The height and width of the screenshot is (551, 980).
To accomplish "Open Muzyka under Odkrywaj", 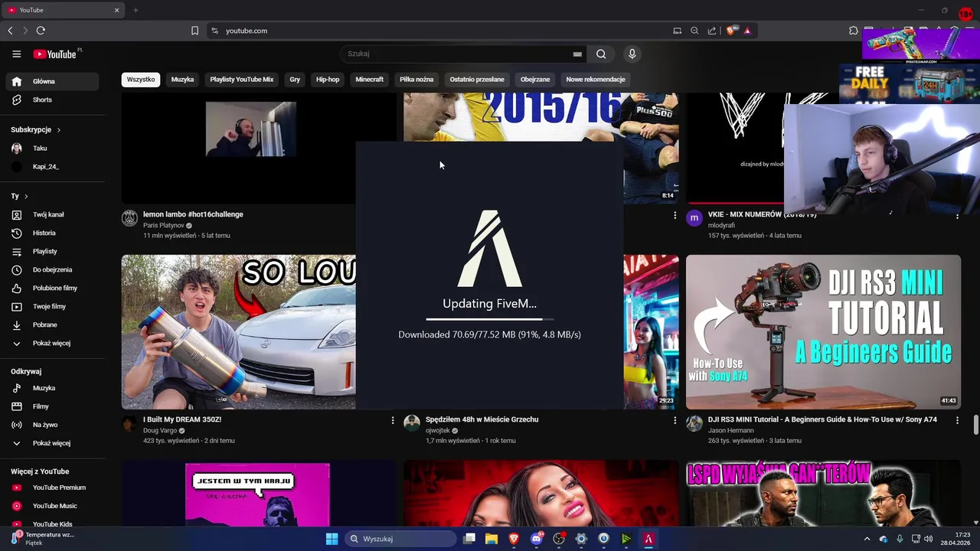I will click(x=52, y=388).
